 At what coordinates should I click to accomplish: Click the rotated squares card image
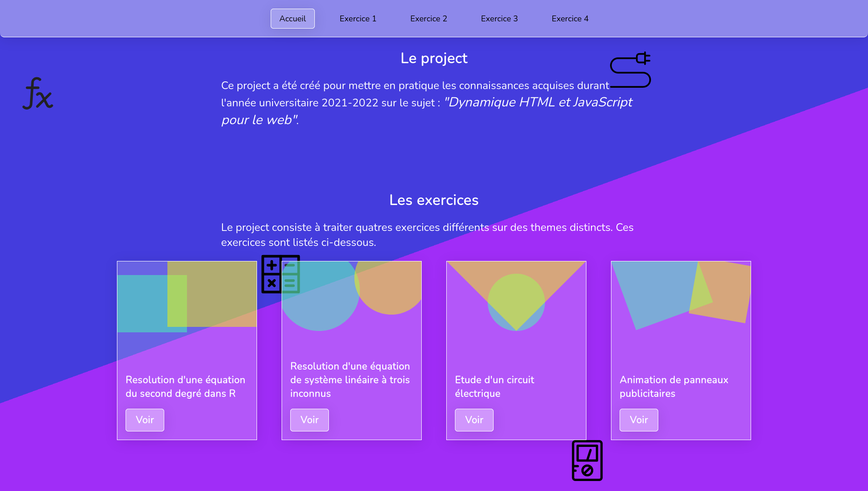(681, 296)
